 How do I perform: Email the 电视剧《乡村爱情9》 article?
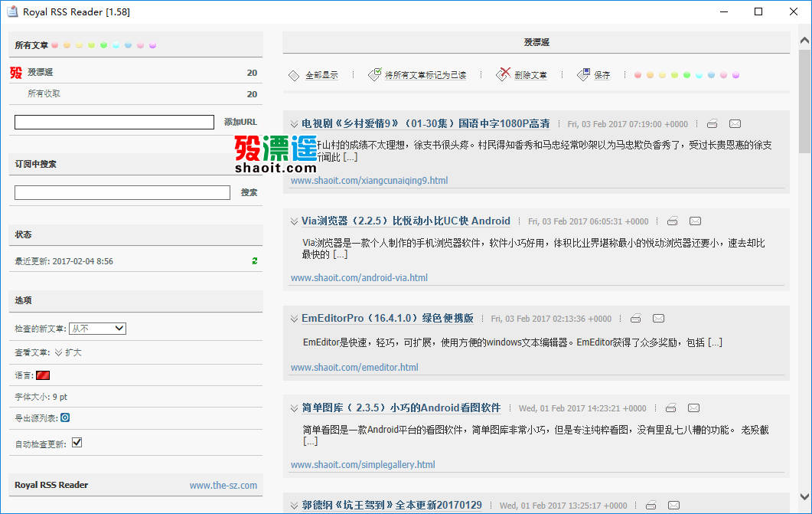pos(735,124)
